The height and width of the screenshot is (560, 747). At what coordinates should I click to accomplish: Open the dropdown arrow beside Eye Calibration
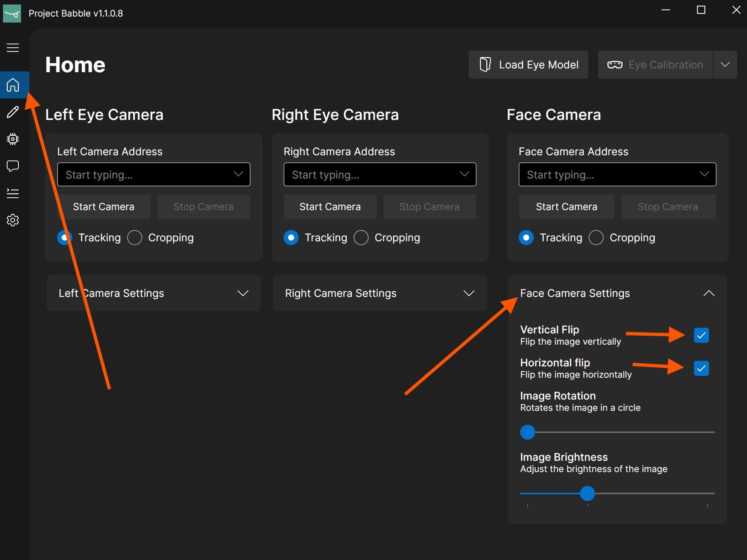click(726, 64)
